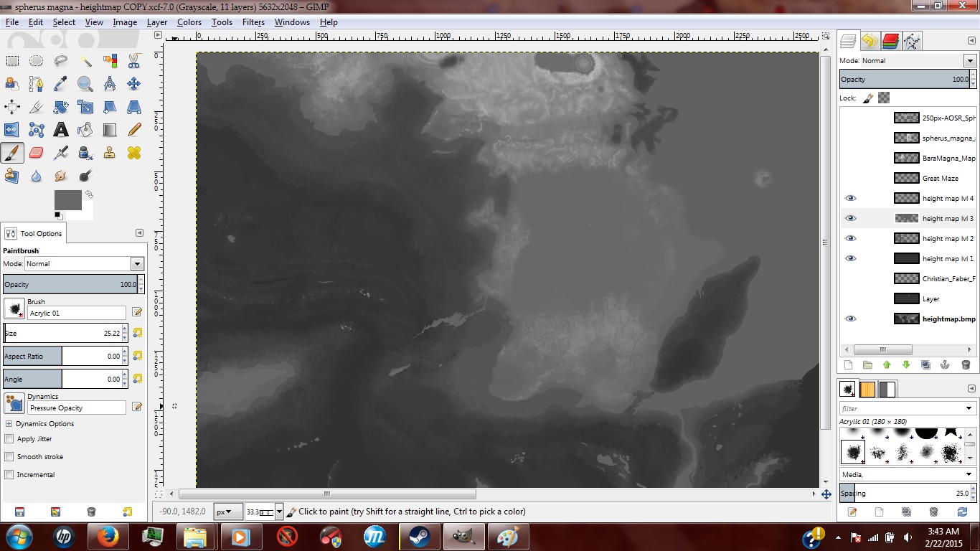Enable the Incremental checkbox
Screen dimensions: 980x551
coord(9,474)
